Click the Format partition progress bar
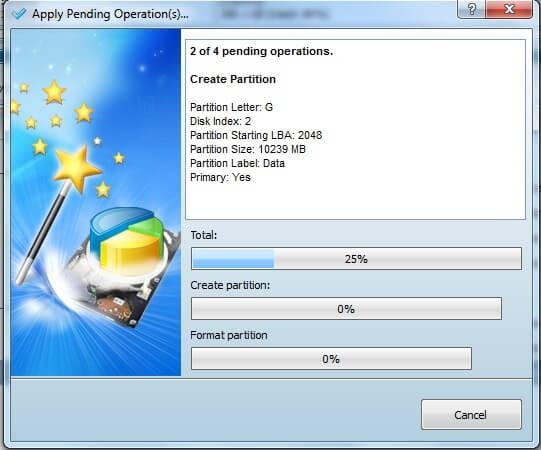This screenshot has height=450, width=541. click(x=331, y=359)
